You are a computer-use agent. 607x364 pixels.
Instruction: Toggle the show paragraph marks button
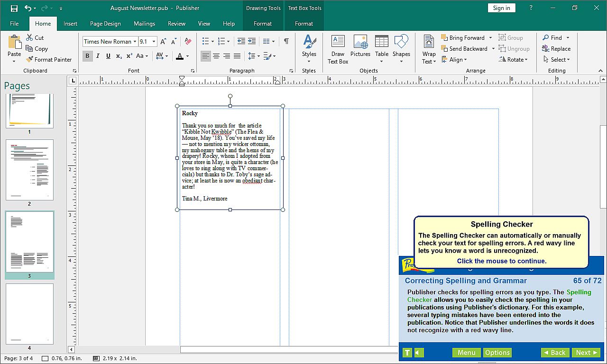click(x=286, y=41)
